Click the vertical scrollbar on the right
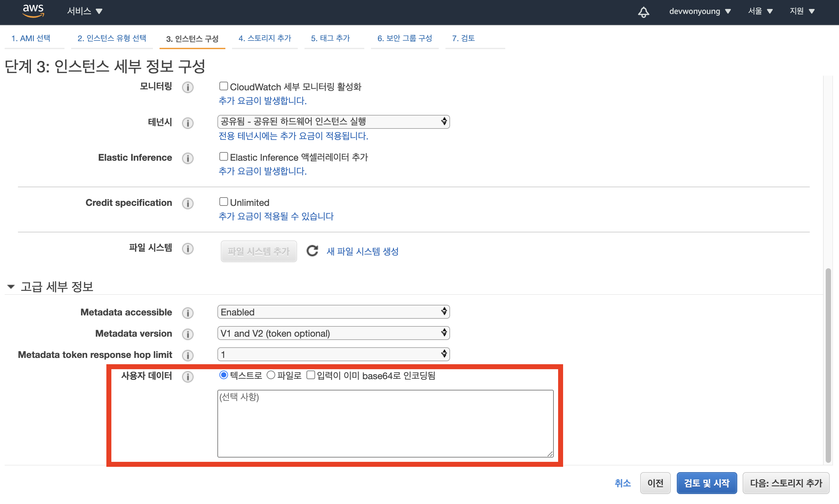This screenshot has height=504, width=839. click(x=828, y=365)
